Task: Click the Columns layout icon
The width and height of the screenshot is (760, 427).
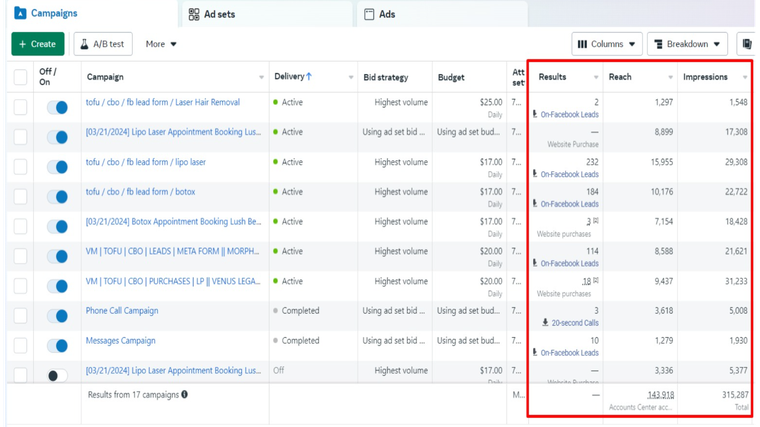Action: click(x=581, y=44)
